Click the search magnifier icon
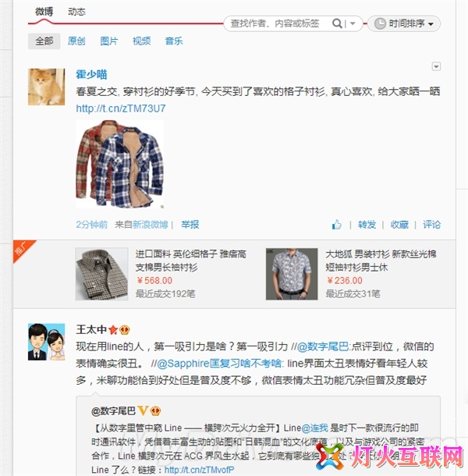The image size is (468, 476). coord(337,23)
